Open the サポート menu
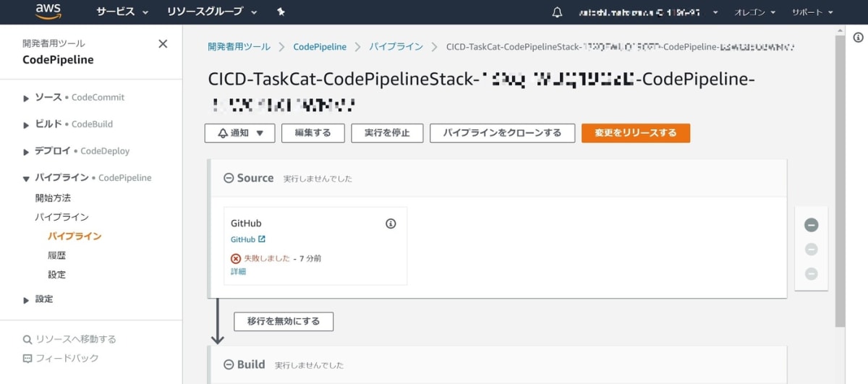This screenshot has height=384, width=868. click(812, 12)
